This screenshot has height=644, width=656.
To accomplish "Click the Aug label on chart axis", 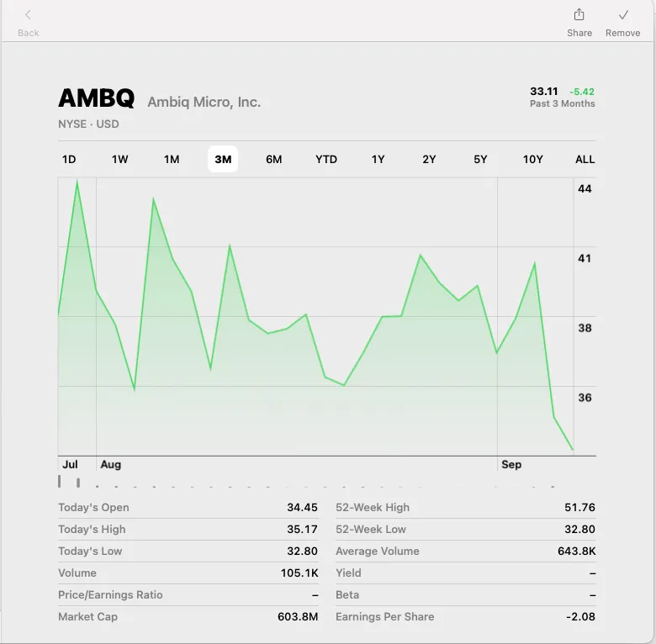I will tap(110, 464).
